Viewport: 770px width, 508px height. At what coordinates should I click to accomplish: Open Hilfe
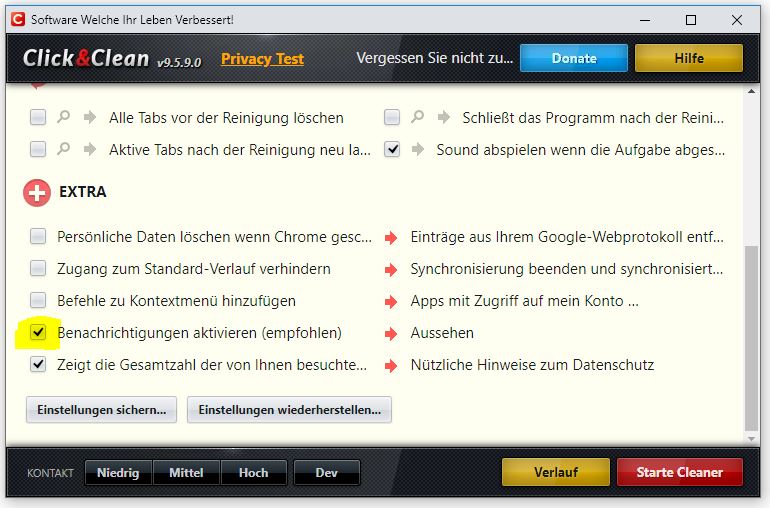pos(689,58)
